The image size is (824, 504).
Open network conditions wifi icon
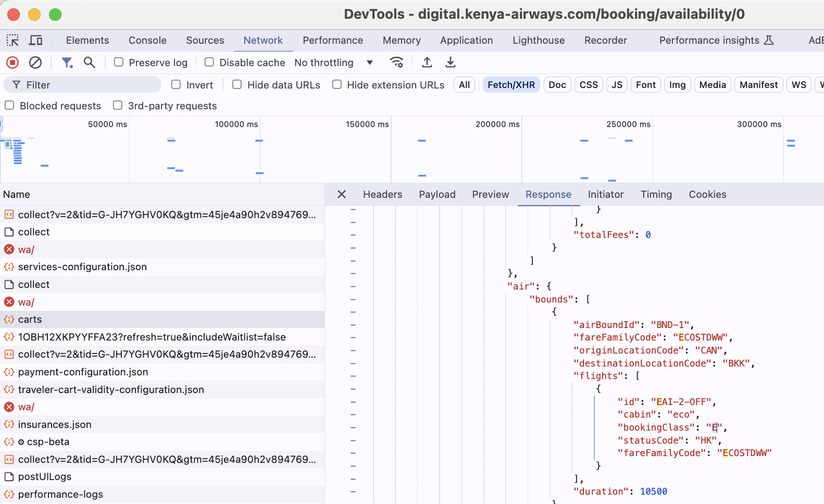396,62
